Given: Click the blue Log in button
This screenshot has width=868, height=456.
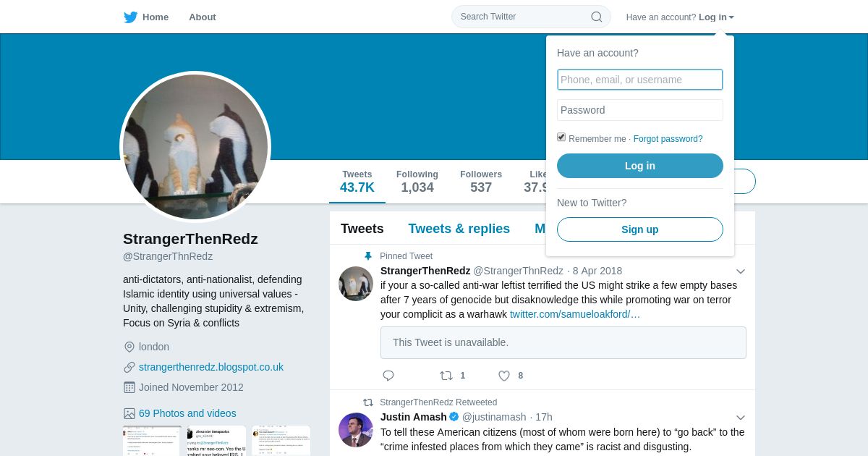Looking at the screenshot, I should (640, 166).
